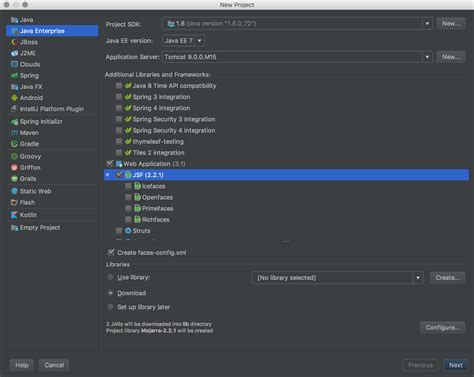The height and width of the screenshot is (377, 474).
Task: Click the JBoss icon in sidebar
Action: (14, 42)
